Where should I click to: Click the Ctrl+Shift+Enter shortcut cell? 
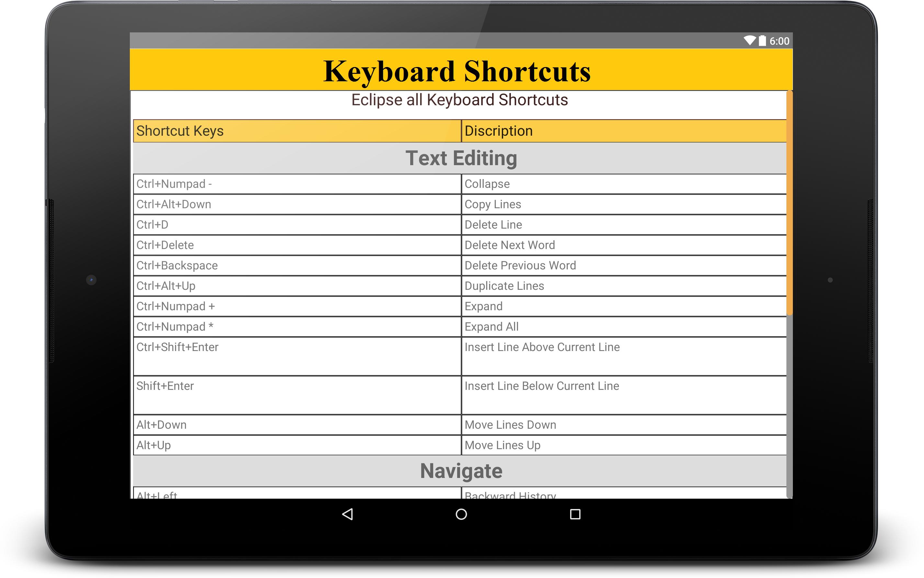(297, 356)
